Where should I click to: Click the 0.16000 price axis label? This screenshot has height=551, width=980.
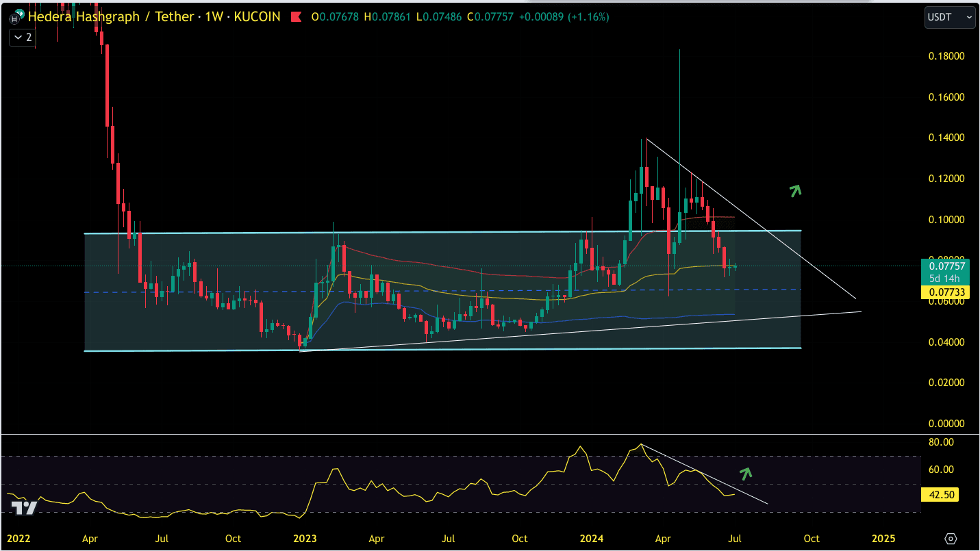[946, 97]
